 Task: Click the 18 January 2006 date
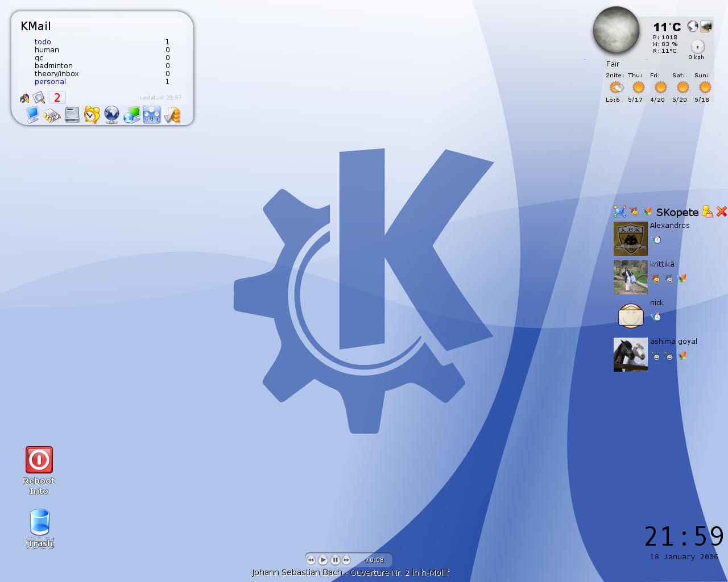click(684, 557)
